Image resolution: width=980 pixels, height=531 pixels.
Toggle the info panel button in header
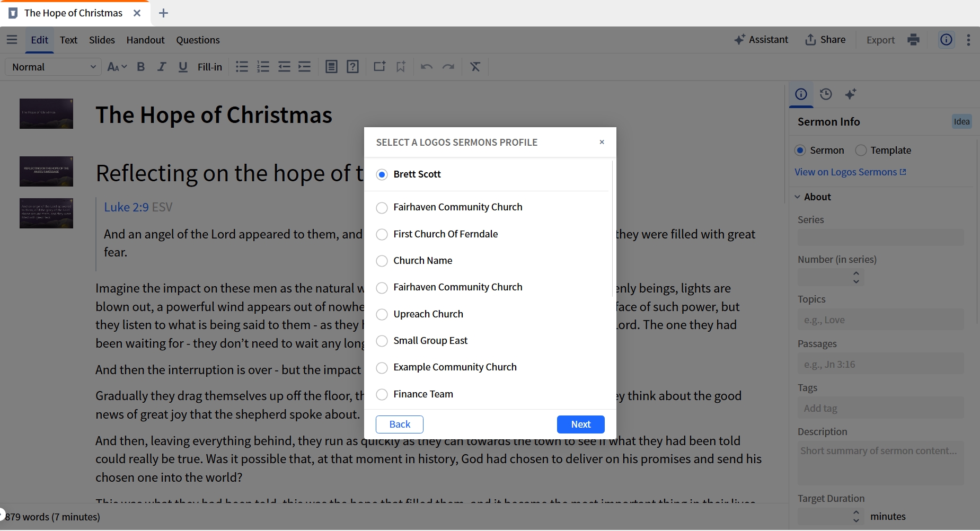pyautogui.click(x=946, y=40)
